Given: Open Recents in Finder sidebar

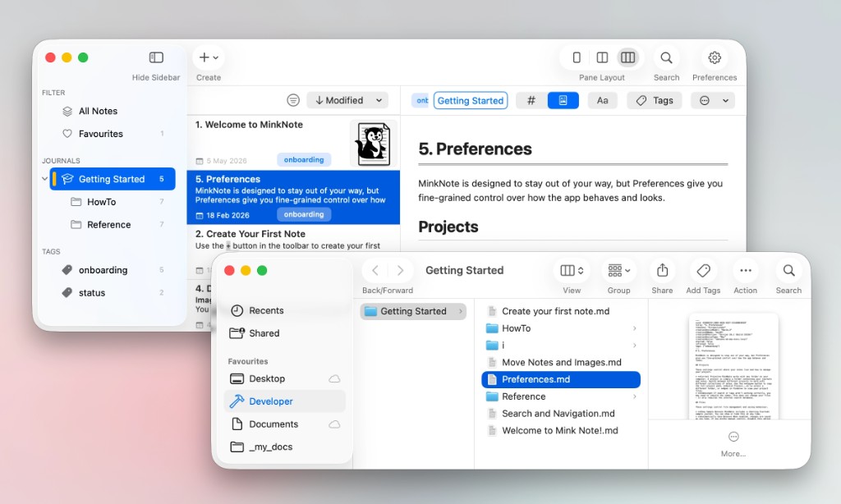Looking at the screenshot, I should (x=285, y=310).
